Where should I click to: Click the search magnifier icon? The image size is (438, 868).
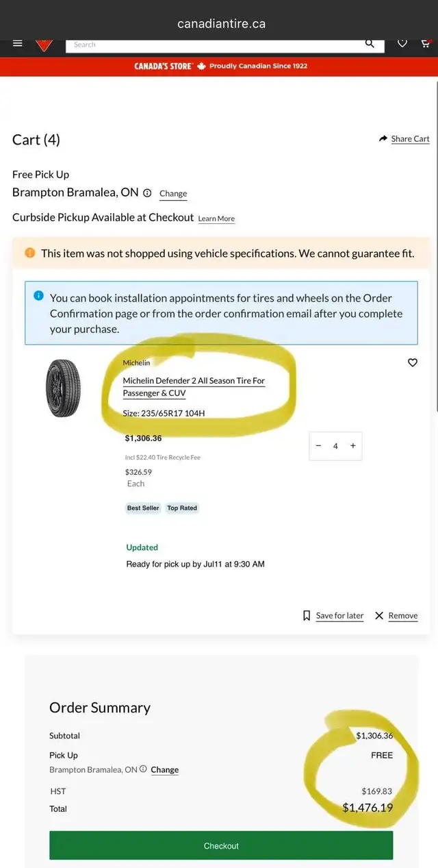tap(370, 43)
